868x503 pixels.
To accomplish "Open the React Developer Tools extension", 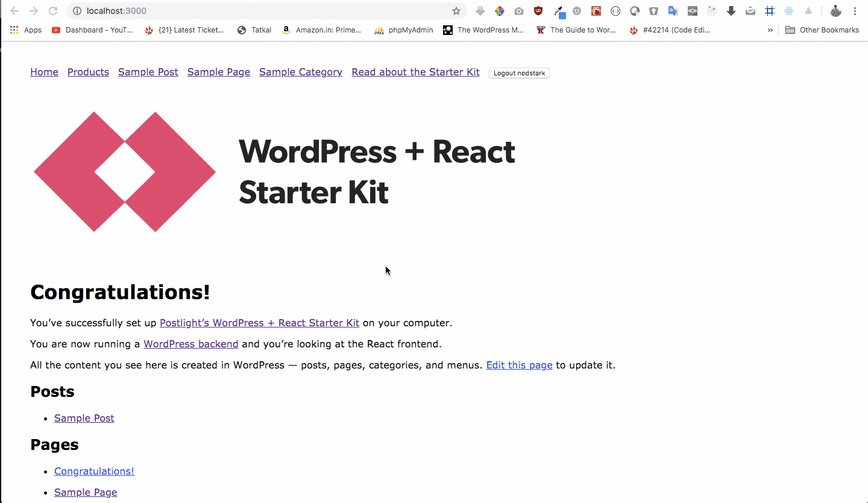I will coord(789,11).
